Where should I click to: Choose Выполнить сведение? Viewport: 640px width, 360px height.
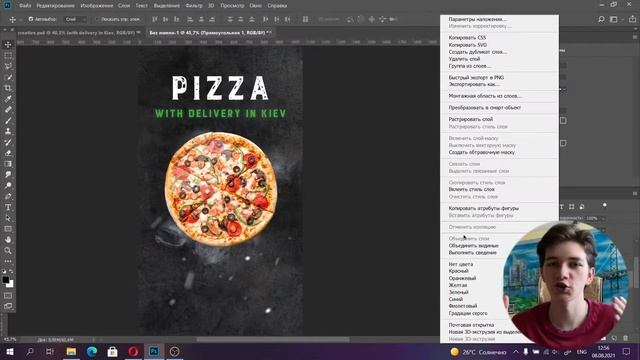point(473,253)
